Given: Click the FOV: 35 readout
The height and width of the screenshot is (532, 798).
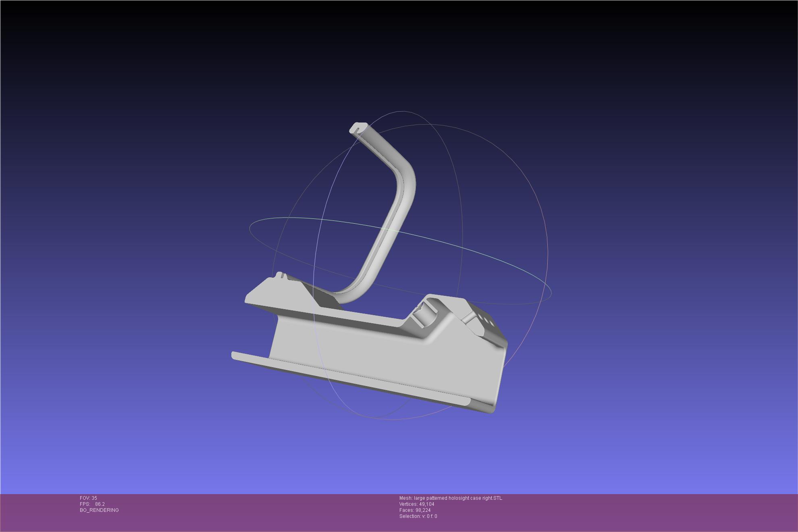Looking at the screenshot, I should tap(88, 498).
